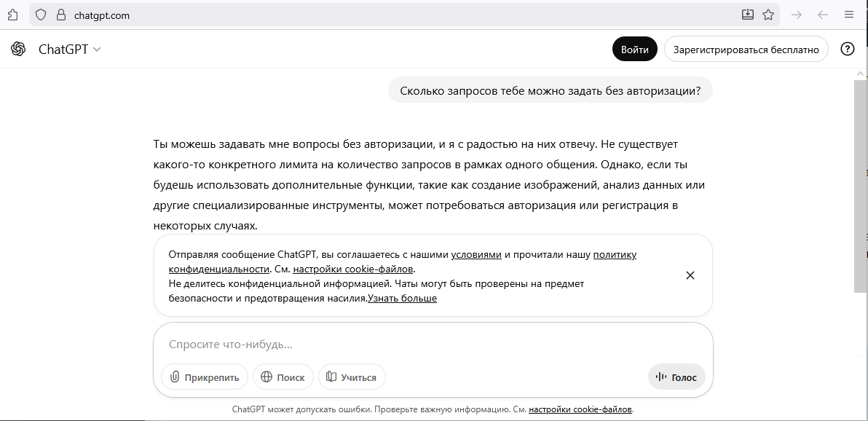This screenshot has width=868, height=421.
Task: Click the text 'ChatGPT может допускать ошибки'
Action: [301, 410]
